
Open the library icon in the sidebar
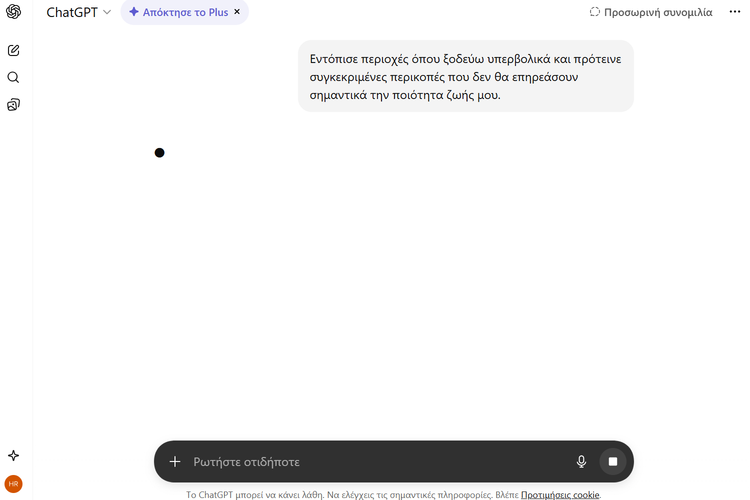14,104
